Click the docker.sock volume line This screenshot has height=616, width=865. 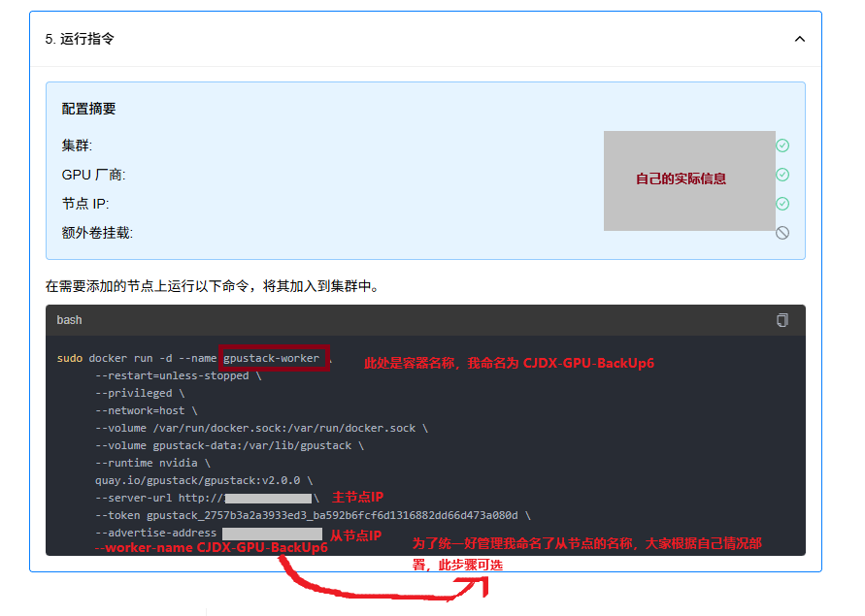click(261, 429)
